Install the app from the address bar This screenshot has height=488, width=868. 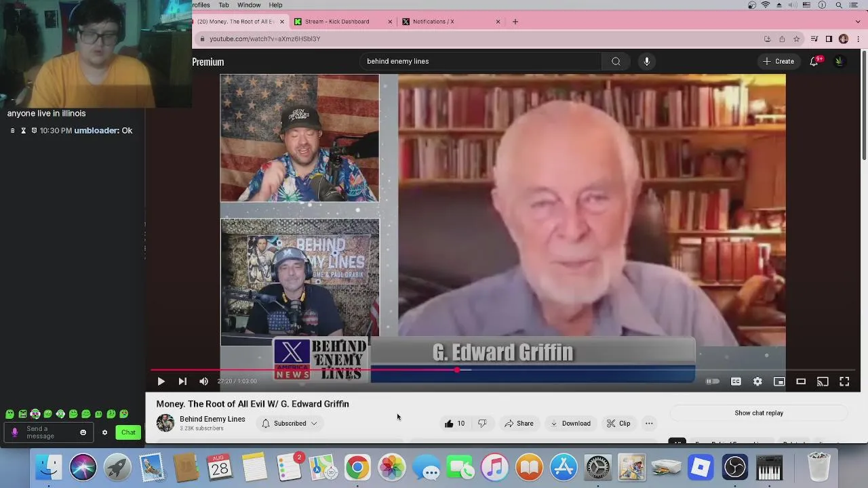point(767,39)
